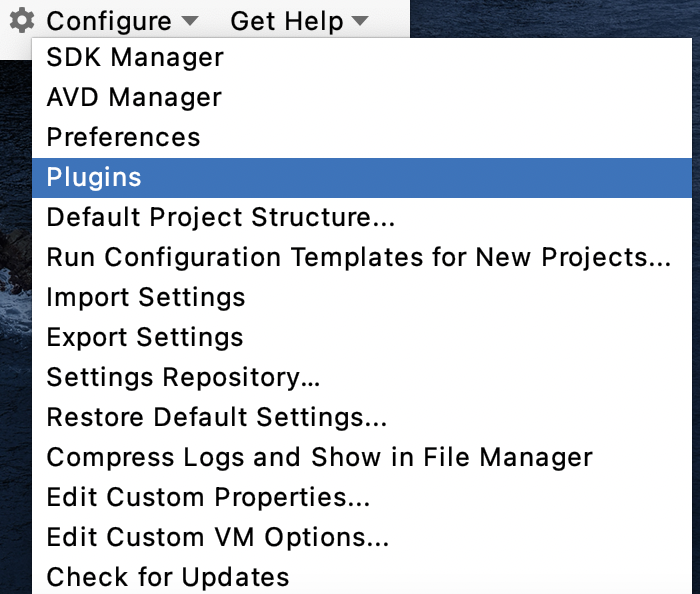Viewport: 700px width, 594px height.
Task: Open Edit Custom VM Options
Action: point(362,537)
